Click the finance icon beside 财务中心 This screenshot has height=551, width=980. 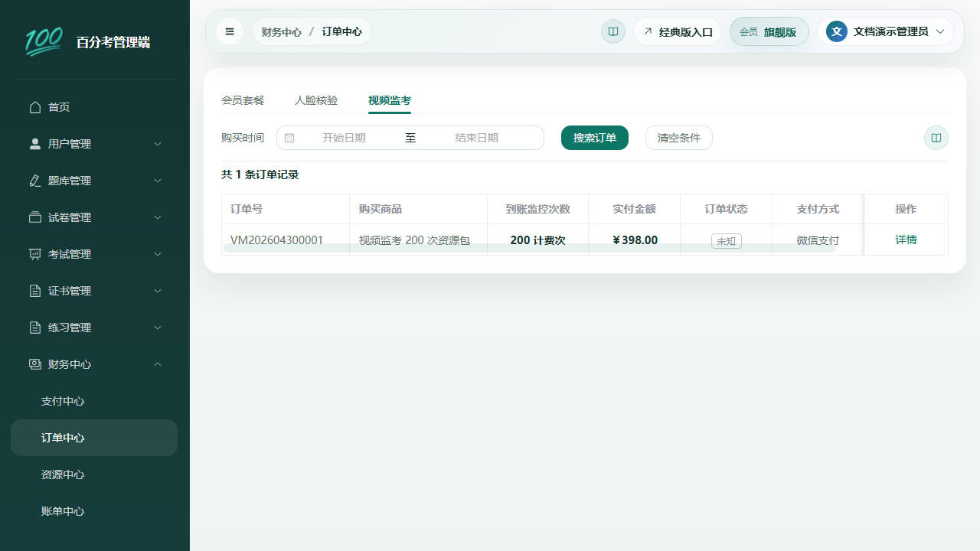point(35,364)
